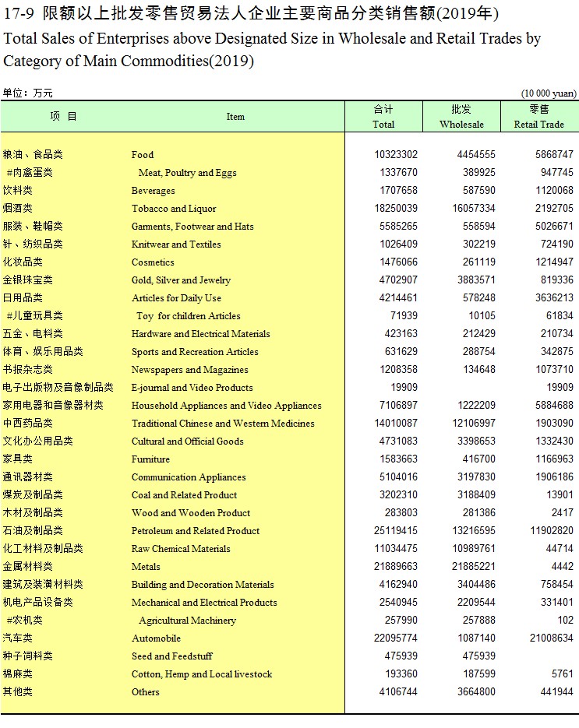The image size is (579, 728).
Task: Select Metals wholesale value 21885221
Action: click(x=474, y=567)
